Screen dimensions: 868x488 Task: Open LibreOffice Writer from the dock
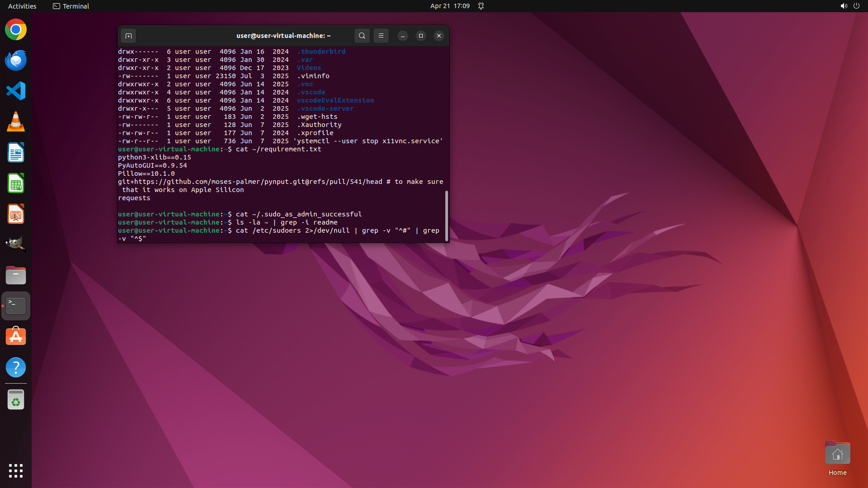coord(16,153)
